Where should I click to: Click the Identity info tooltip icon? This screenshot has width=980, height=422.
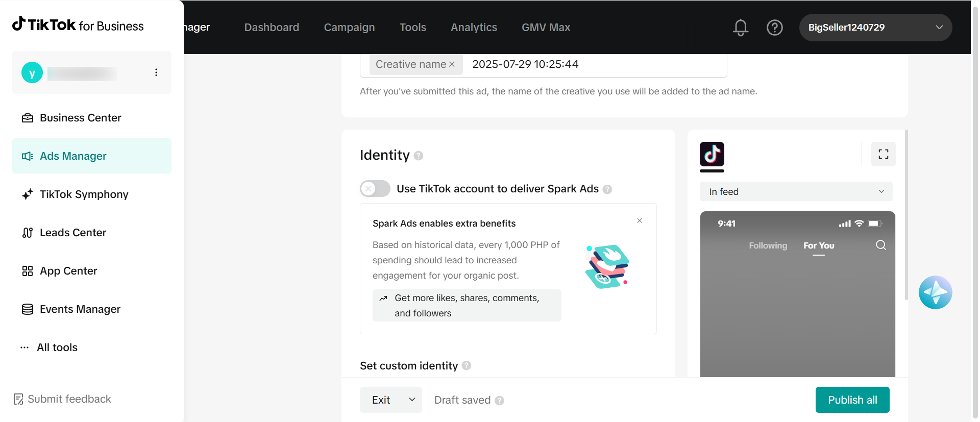[x=419, y=156]
